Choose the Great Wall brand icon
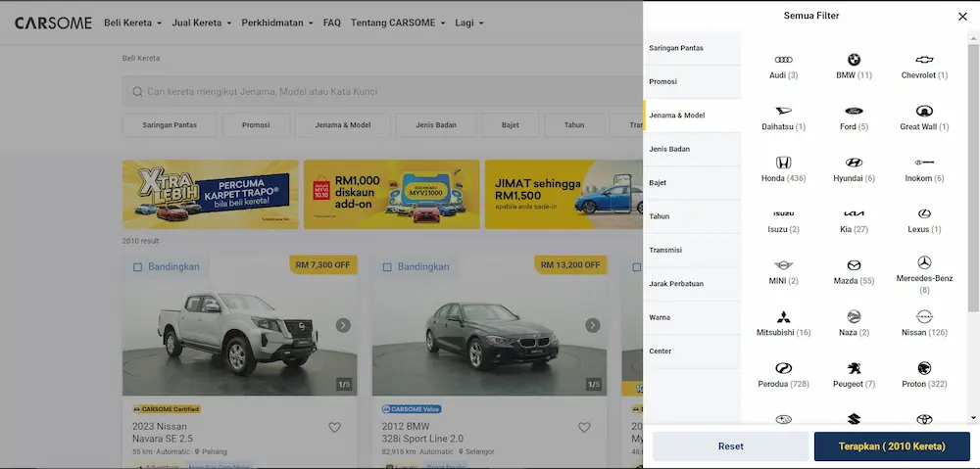 [924, 111]
